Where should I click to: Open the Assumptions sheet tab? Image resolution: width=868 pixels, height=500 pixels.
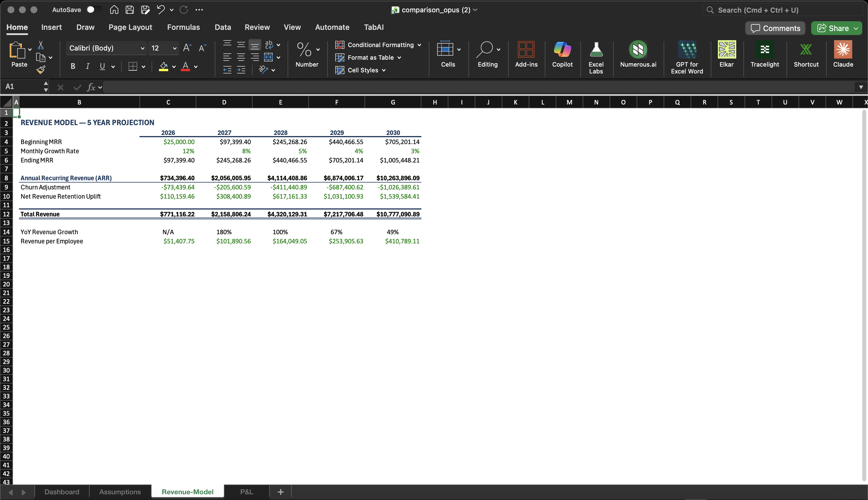click(120, 492)
